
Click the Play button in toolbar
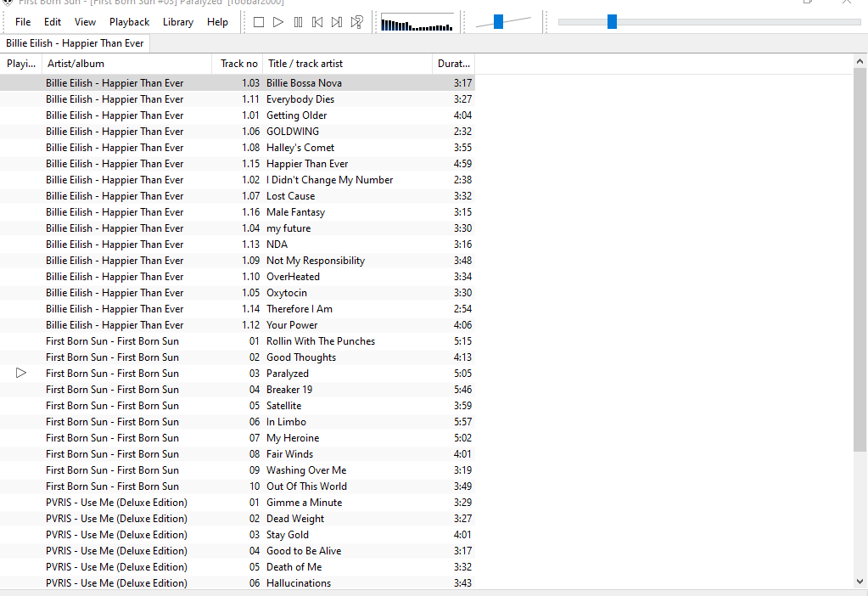[278, 22]
